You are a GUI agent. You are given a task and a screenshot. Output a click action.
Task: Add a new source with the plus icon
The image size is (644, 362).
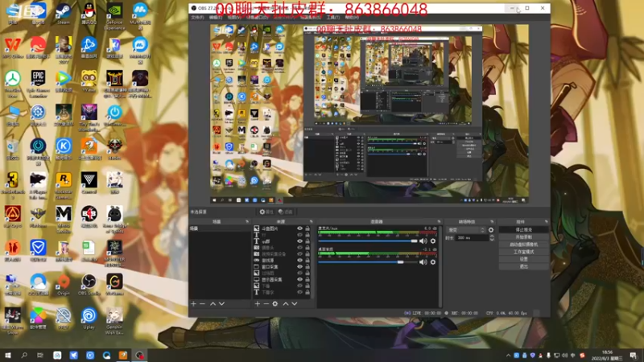(257, 304)
